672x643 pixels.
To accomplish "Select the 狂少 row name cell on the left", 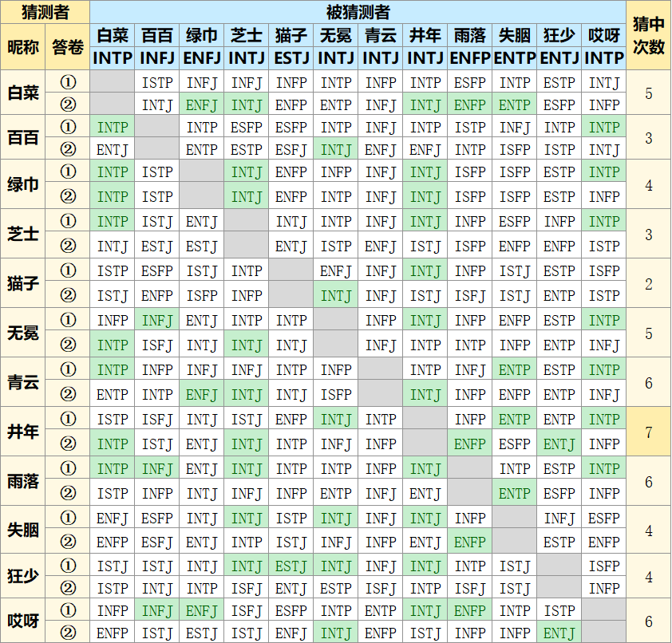I will [x=23, y=578].
